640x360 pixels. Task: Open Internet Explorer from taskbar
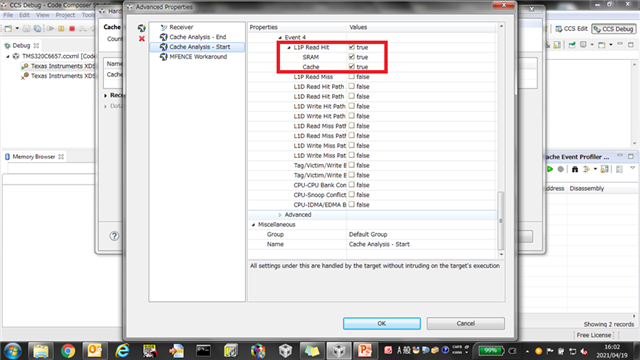coord(122,351)
